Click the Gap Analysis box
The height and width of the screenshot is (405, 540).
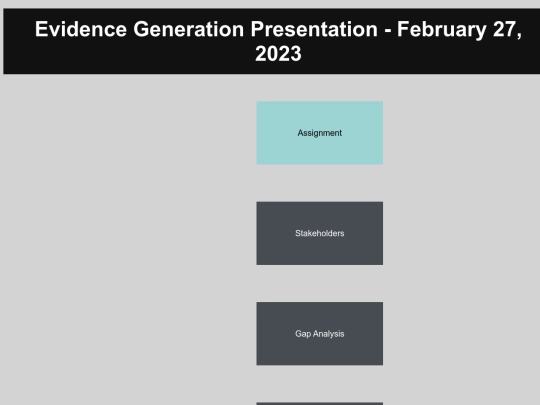[320, 334]
